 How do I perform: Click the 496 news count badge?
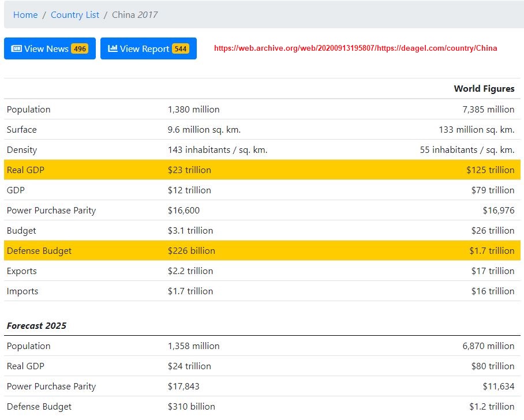80,49
